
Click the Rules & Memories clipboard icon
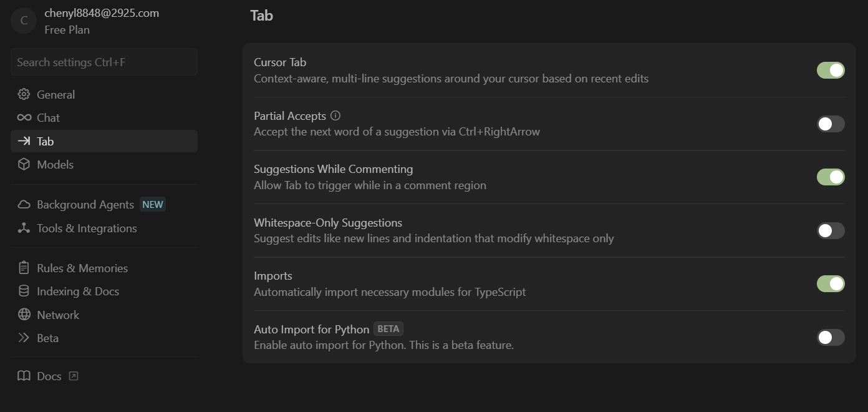pos(24,268)
